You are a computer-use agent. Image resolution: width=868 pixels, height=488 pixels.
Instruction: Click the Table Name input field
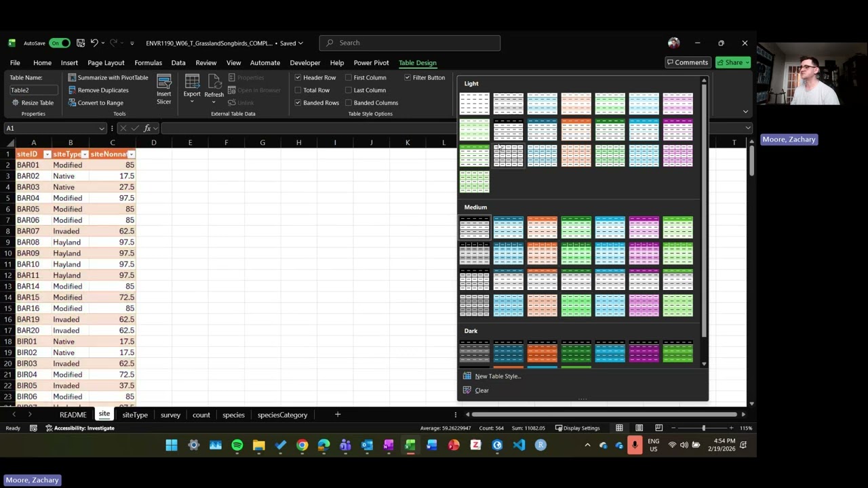tap(33, 90)
